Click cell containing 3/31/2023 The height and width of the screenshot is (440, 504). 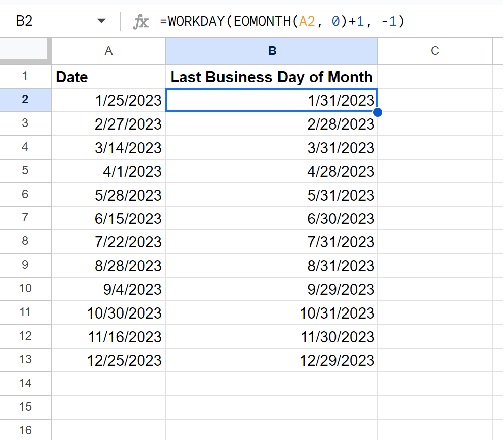coord(272,147)
